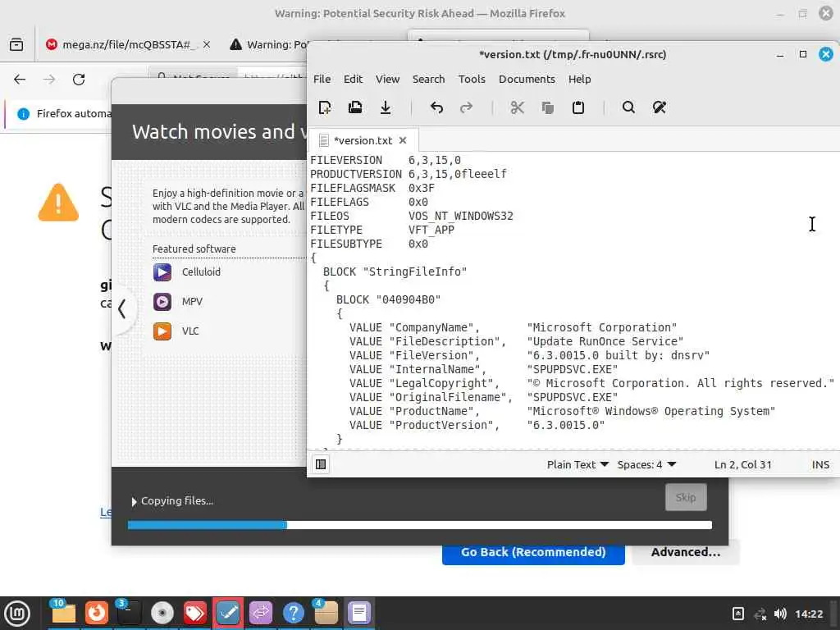840x630 pixels.
Task: Open the Search menu
Action: 428,79
